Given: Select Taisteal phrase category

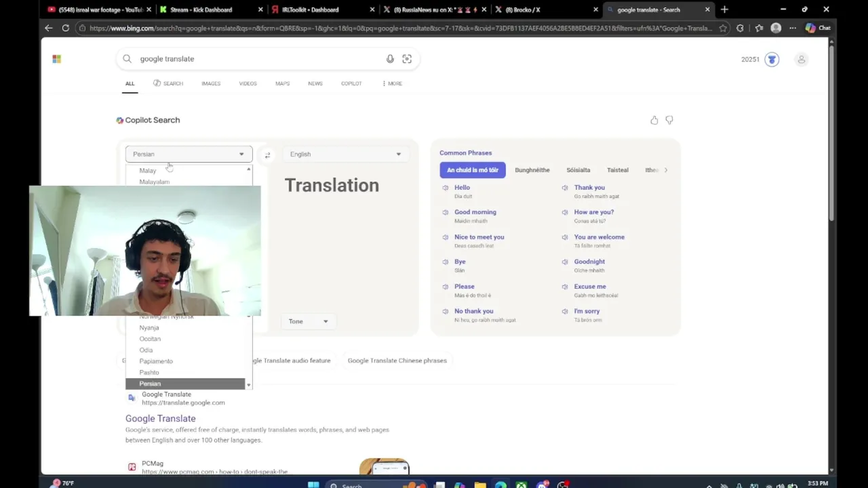Looking at the screenshot, I should pos(618,170).
